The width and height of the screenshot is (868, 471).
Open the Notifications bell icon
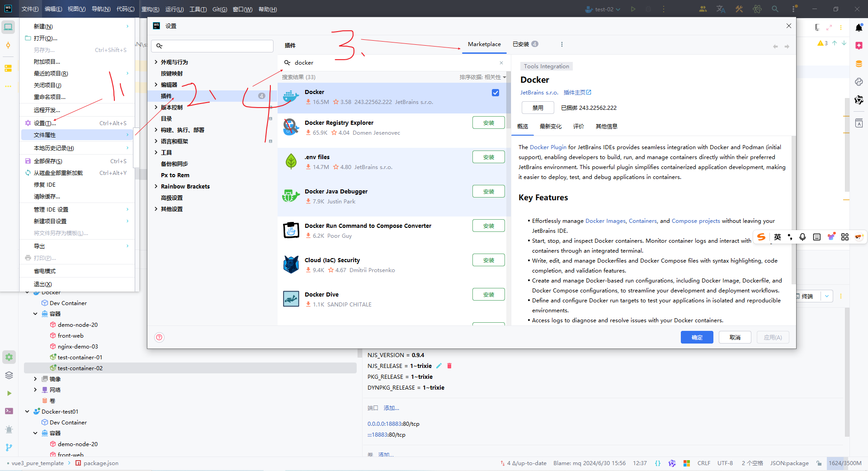(859, 28)
